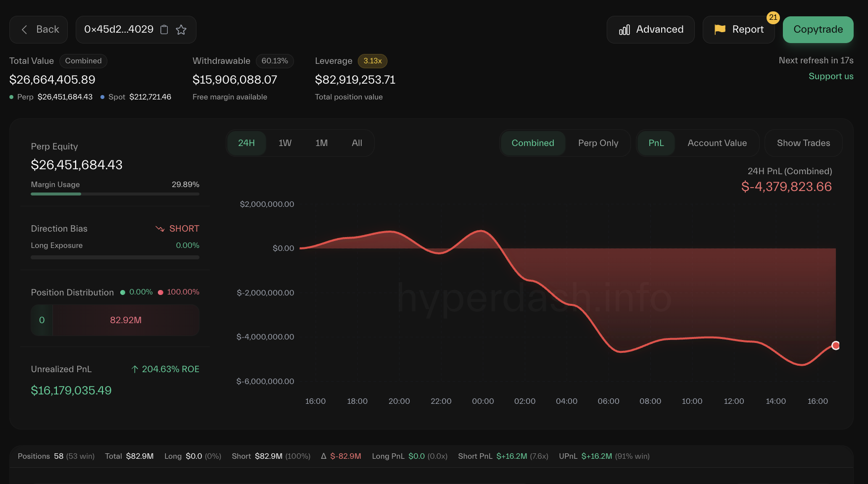Select the All timeframe tab

tap(357, 143)
